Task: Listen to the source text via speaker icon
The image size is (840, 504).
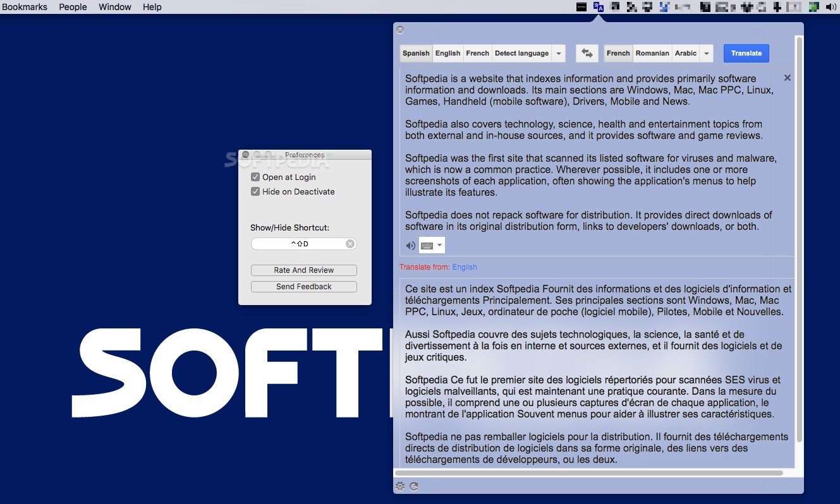Action: (411, 246)
